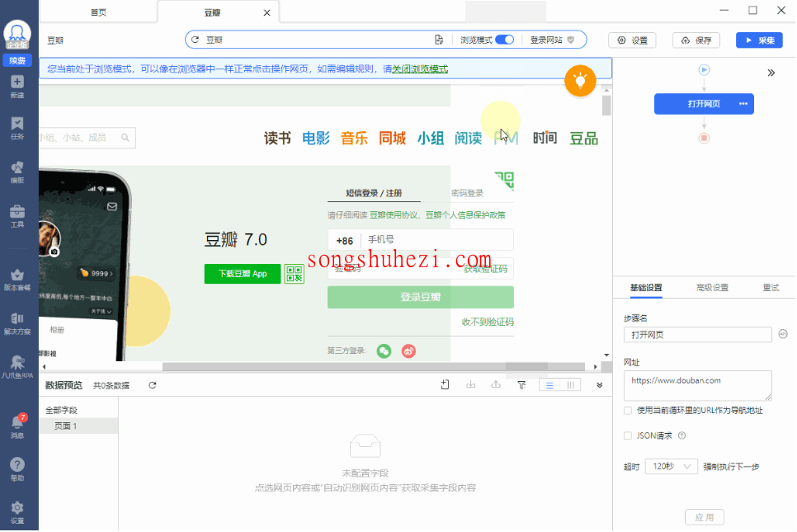Click the workflow start play node
The width and height of the screenshot is (797, 532).
pos(704,69)
